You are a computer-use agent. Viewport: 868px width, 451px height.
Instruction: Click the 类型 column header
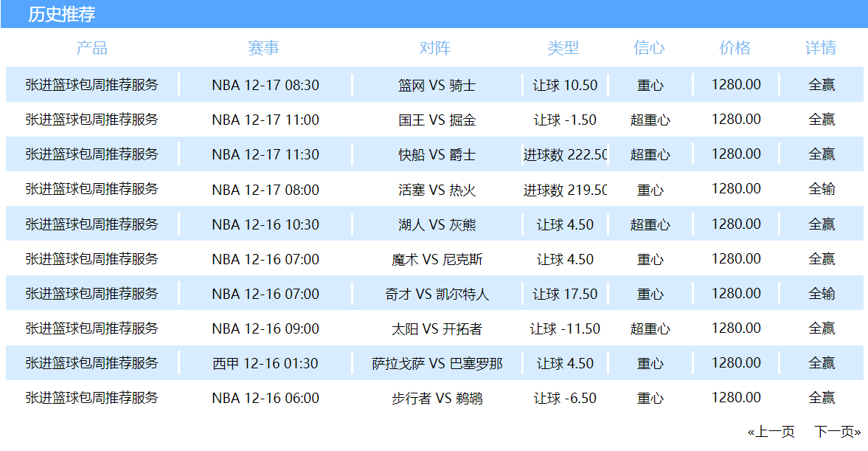click(563, 48)
